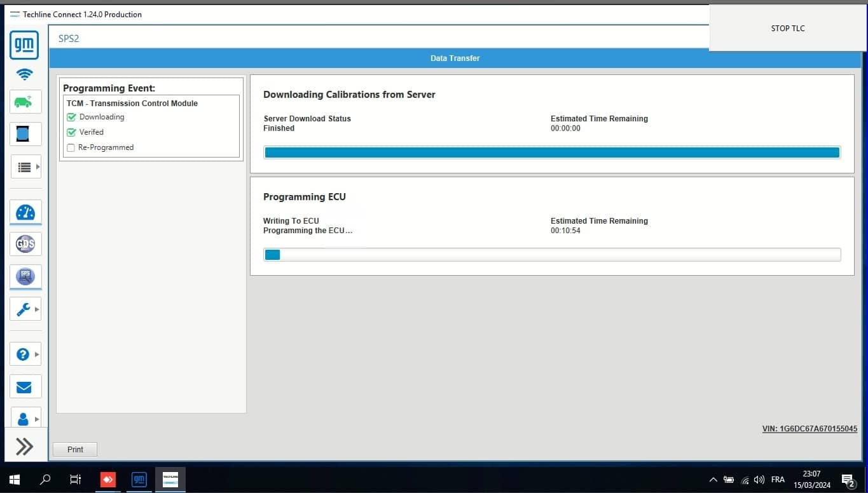
Task: Toggle the Downloading checkbox
Action: pos(71,117)
